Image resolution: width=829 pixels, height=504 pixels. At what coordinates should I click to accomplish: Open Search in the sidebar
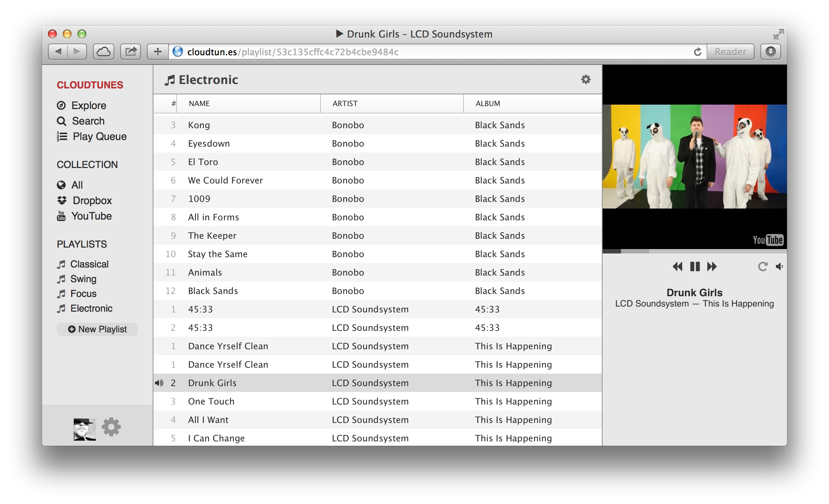point(88,121)
